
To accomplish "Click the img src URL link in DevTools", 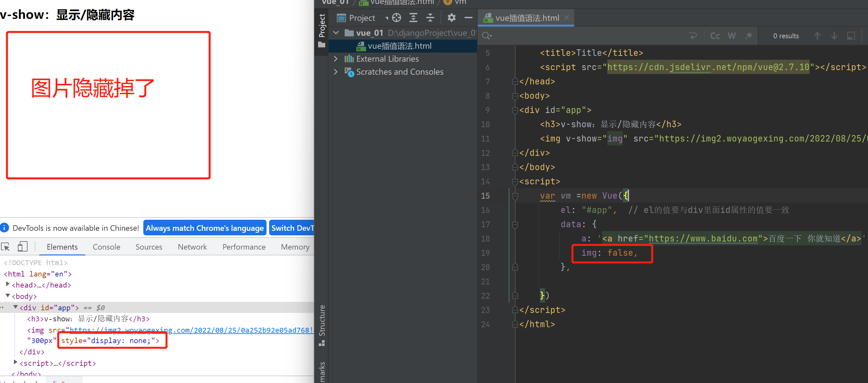I will pos(191,330).
